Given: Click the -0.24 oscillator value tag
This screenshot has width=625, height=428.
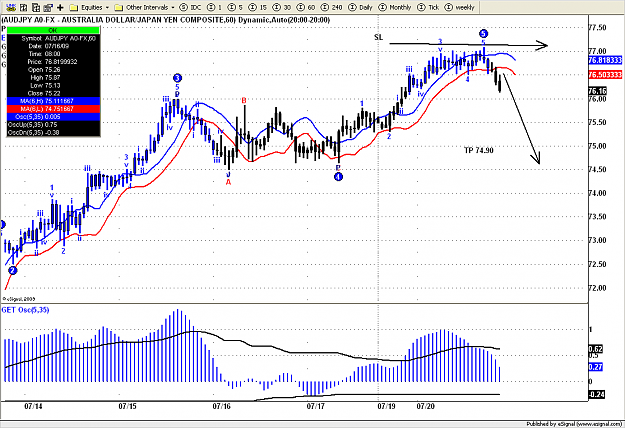Looking at the screenshot, I should click(x=597, y=394).
